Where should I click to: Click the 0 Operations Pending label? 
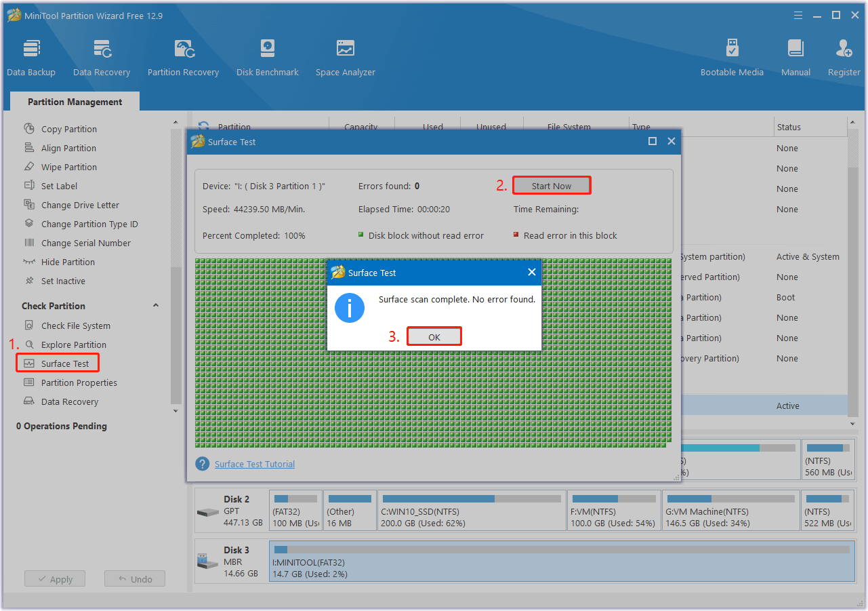click(x=62, y=426)
